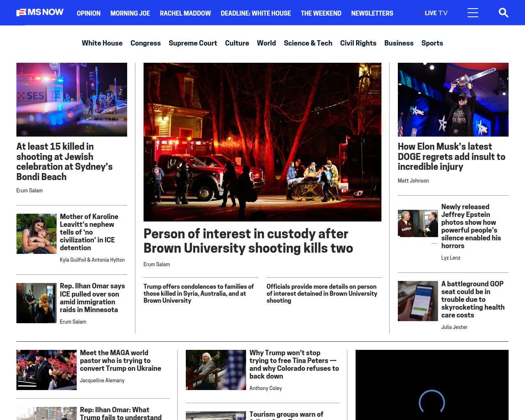
Task: Switch to the Sports category
Action: click(x=432, y=43)
